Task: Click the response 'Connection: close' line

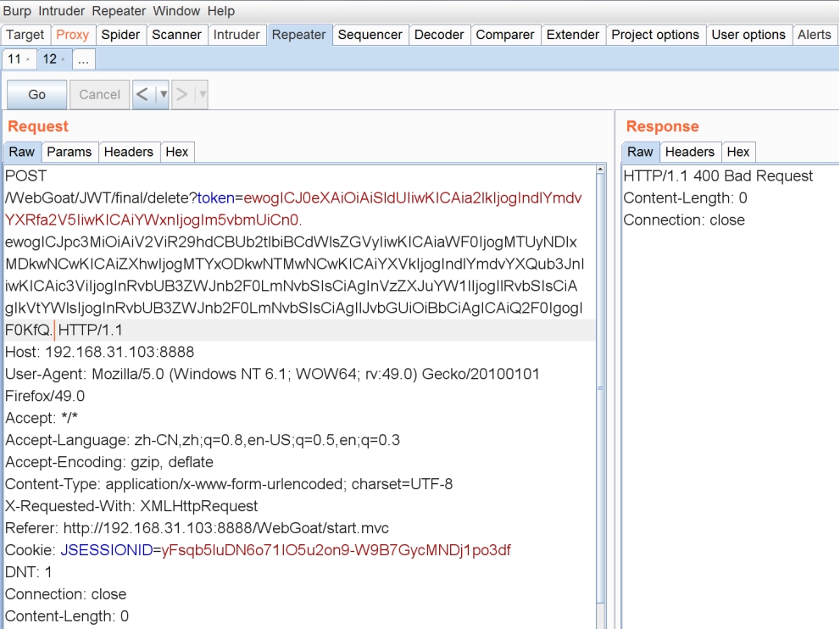Action: pos(684,220)
